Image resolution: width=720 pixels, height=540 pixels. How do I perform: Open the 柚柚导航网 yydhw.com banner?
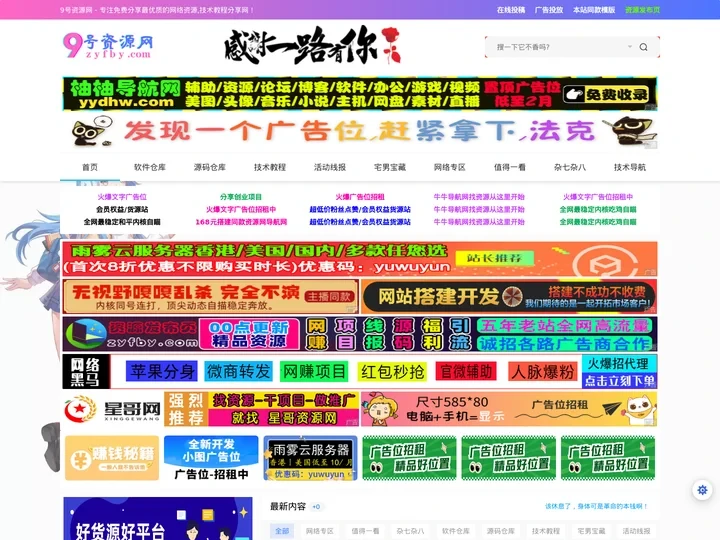pyautogui.click(x=360, y=94)
